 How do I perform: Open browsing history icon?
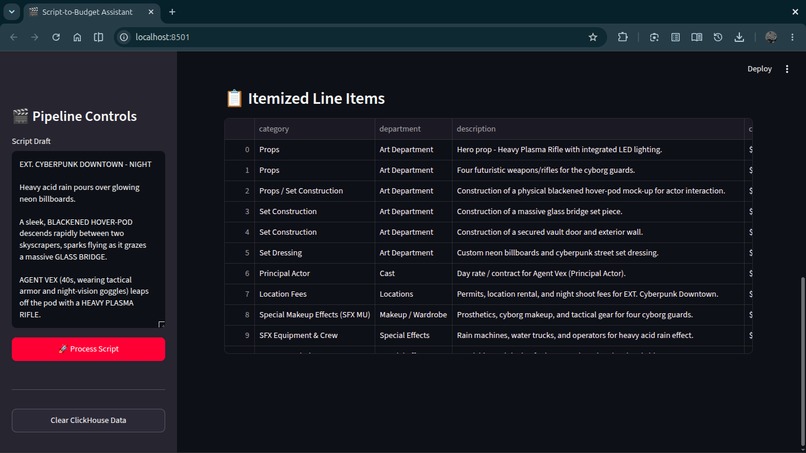(x=718, y=37)
